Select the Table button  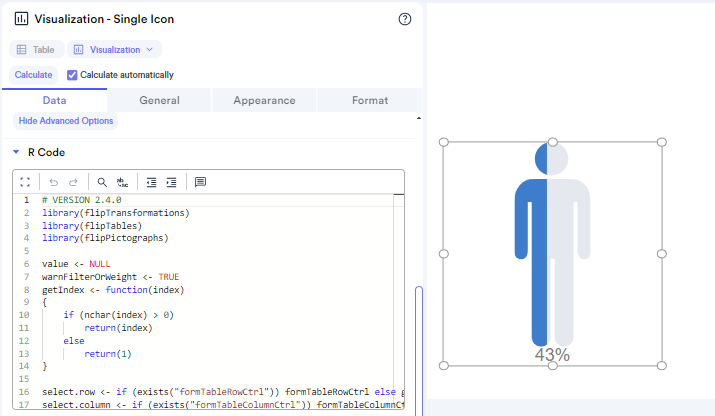[37, 49]
